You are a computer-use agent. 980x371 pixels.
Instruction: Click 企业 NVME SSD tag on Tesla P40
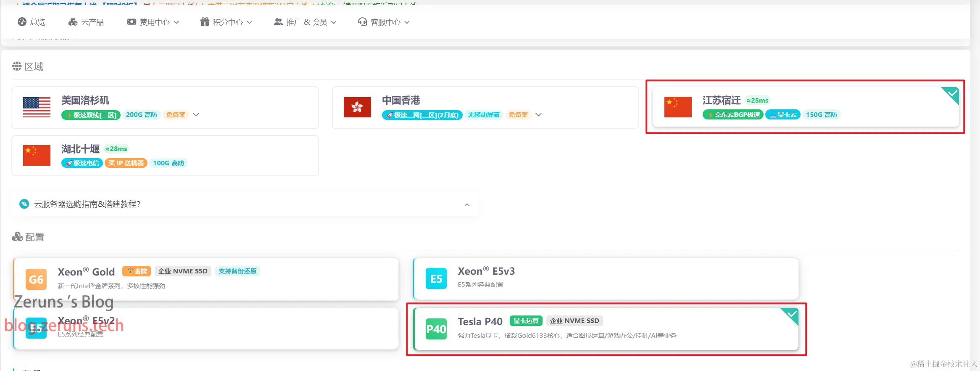point(574,321)
